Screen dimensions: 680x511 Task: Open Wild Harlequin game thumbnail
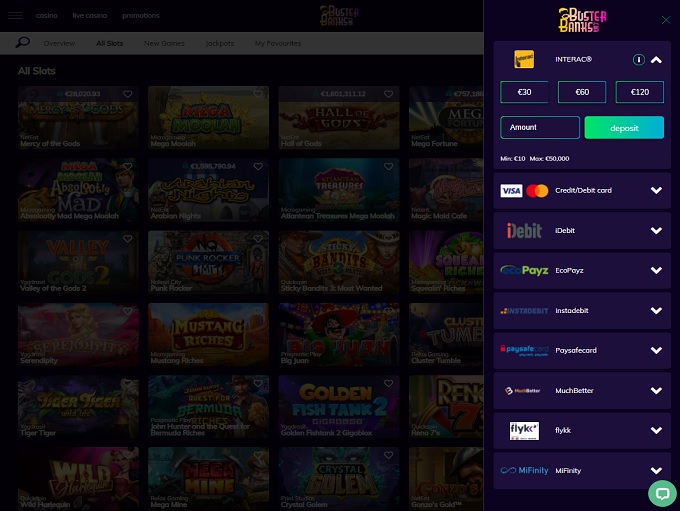78,478
